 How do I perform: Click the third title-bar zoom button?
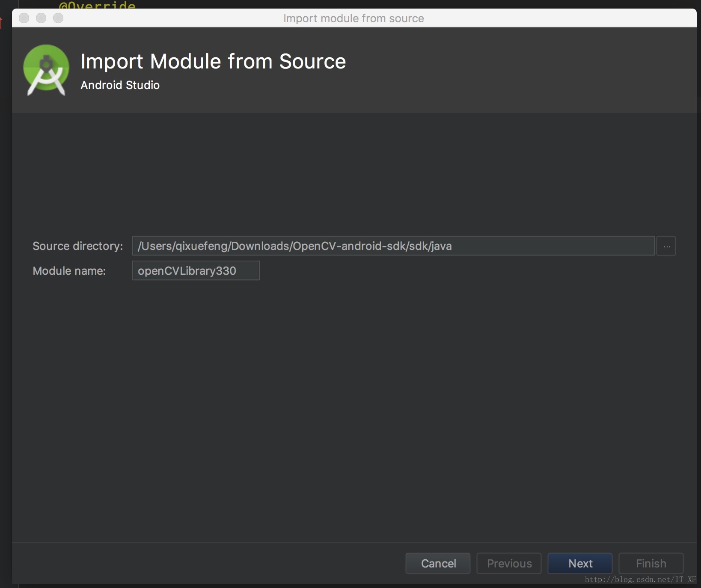coord(58,18)
